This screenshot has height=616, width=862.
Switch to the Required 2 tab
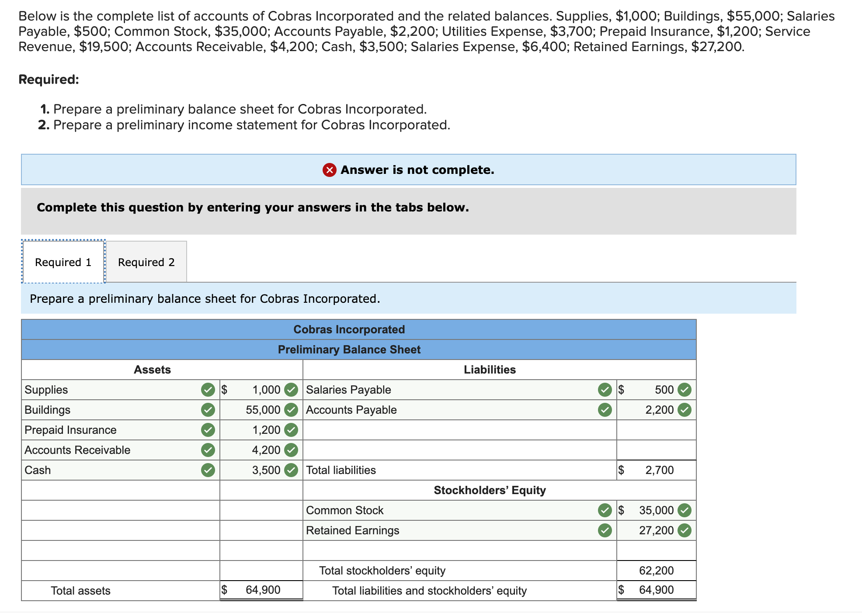(x=146, y=262)
